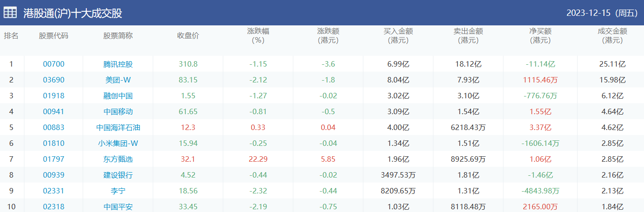Image resolution: width=644 pixels, height=212 pixels.
Task: Click the 收盘价 column header
Action: point(188,36)
